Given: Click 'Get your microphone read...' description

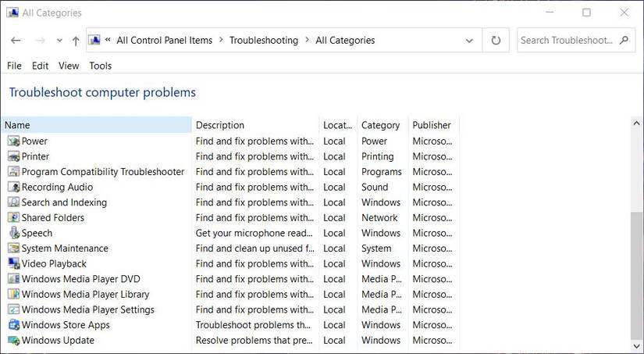Looking at the screenshot, I should (254, 233).
